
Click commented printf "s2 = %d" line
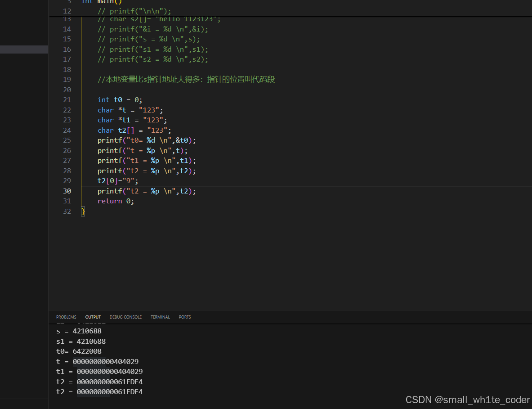[x=153, y=59]
